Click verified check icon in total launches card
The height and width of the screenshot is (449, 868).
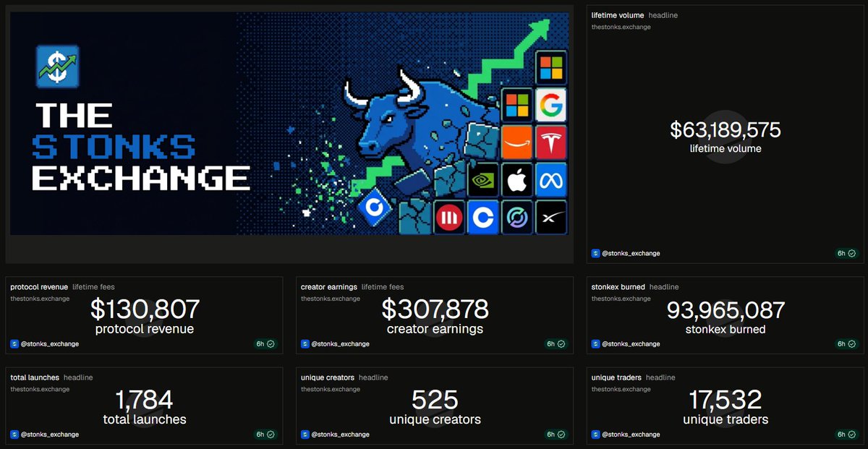(271, 435)
